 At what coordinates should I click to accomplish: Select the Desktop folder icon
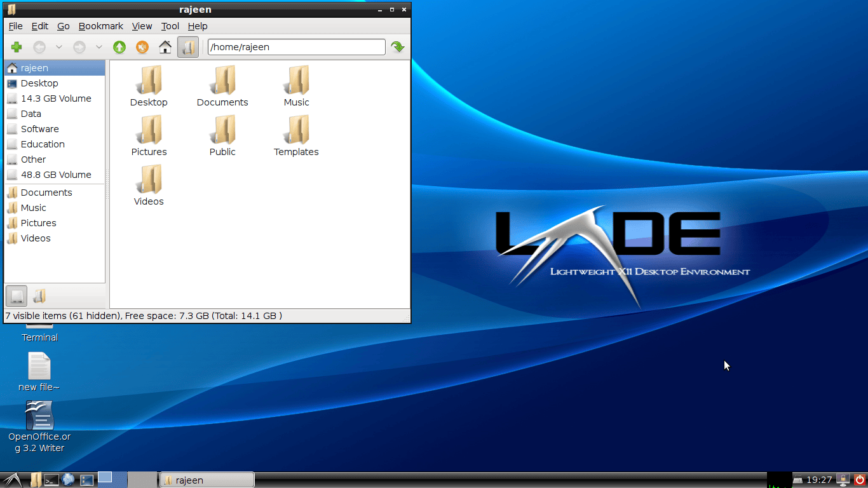coord(149,86)
